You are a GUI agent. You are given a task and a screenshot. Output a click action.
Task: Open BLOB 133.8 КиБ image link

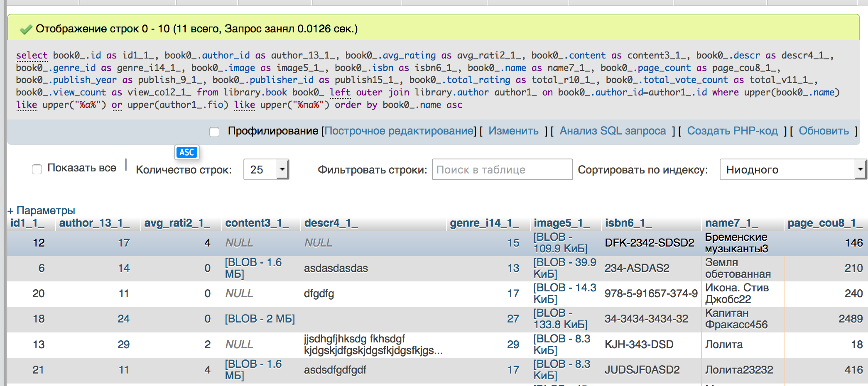pos(560,319)
